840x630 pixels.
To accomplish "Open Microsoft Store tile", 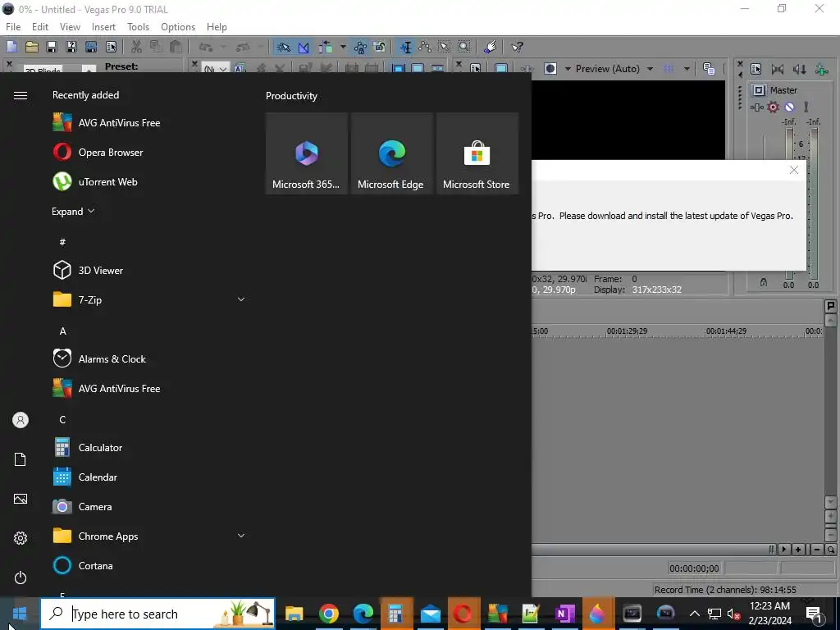I will coord(477,153).
